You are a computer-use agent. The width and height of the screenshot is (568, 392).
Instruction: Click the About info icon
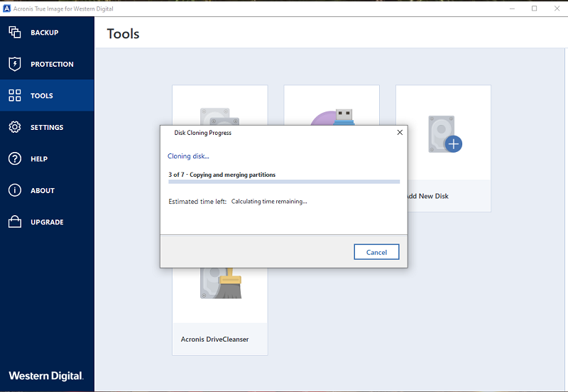(x=15, y=190)
